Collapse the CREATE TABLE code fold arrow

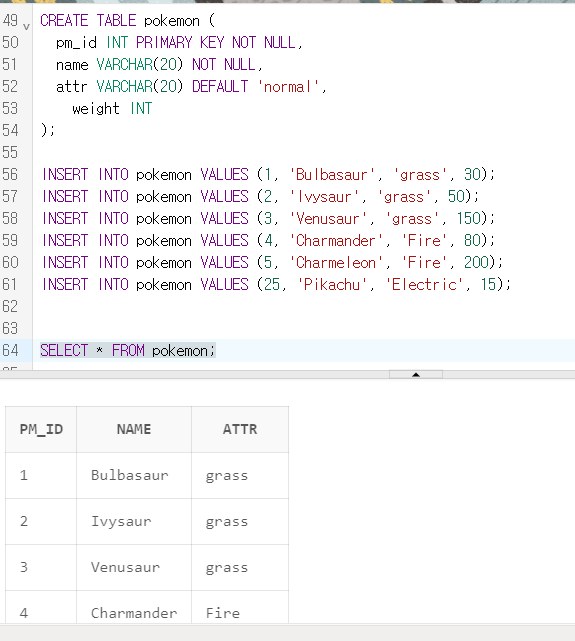tap(26, 27)
